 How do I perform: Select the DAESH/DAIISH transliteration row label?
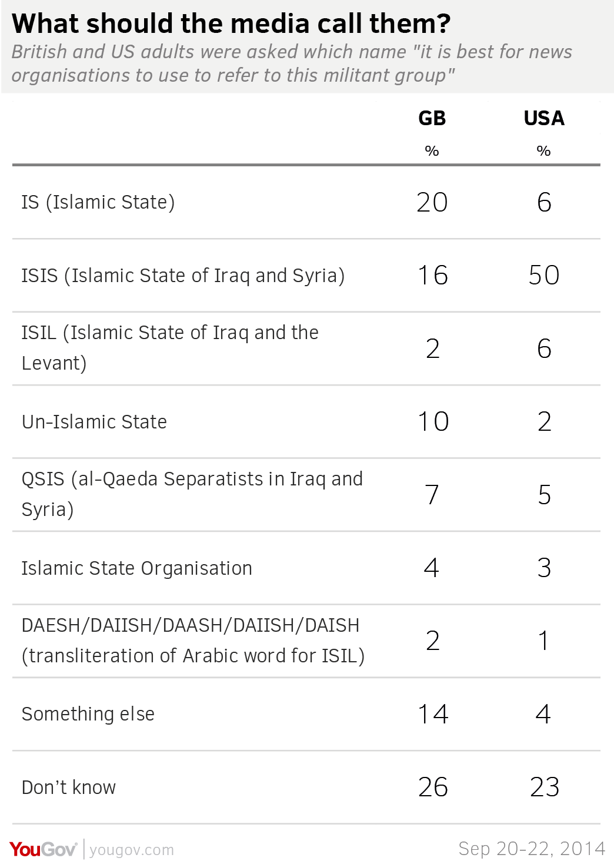(193, 641)
